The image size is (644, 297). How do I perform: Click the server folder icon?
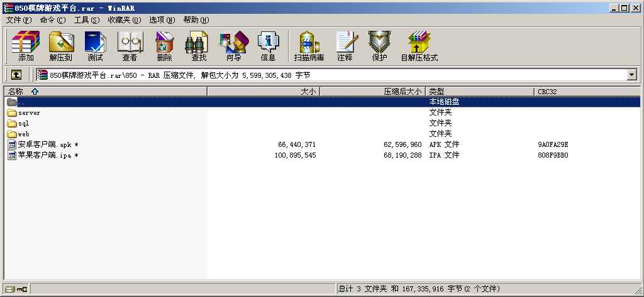(x=12, y=112)
